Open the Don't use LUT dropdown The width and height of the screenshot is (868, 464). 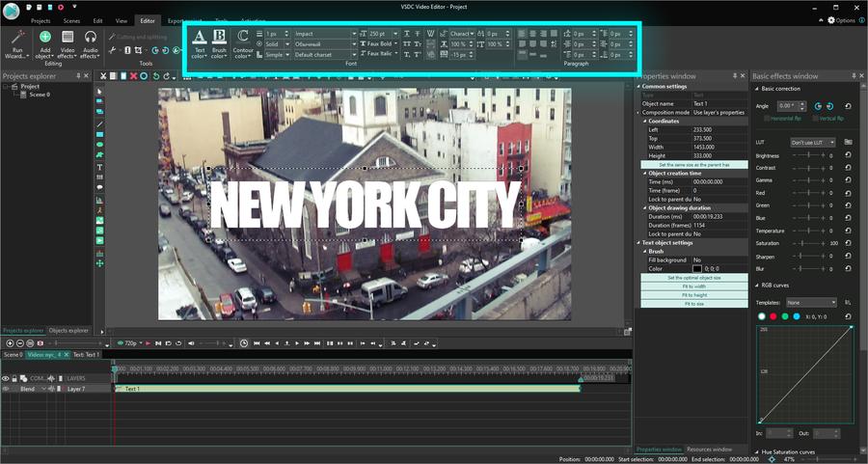[813, 143]
